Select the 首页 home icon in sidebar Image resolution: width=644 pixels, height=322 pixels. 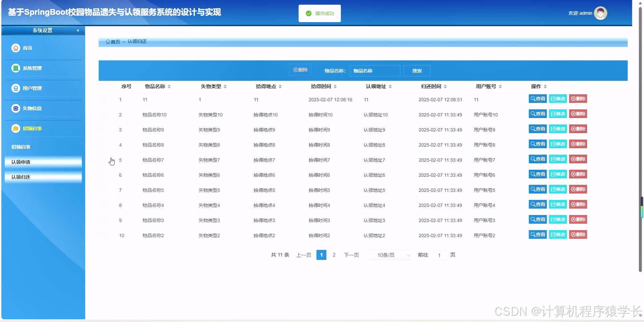click(x=15, y=48)
